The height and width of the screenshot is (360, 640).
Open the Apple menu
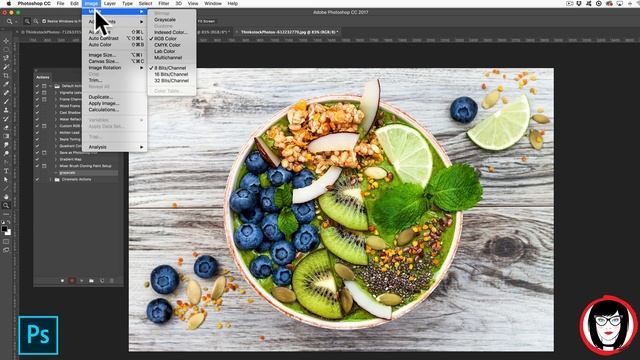coord(9,3)
